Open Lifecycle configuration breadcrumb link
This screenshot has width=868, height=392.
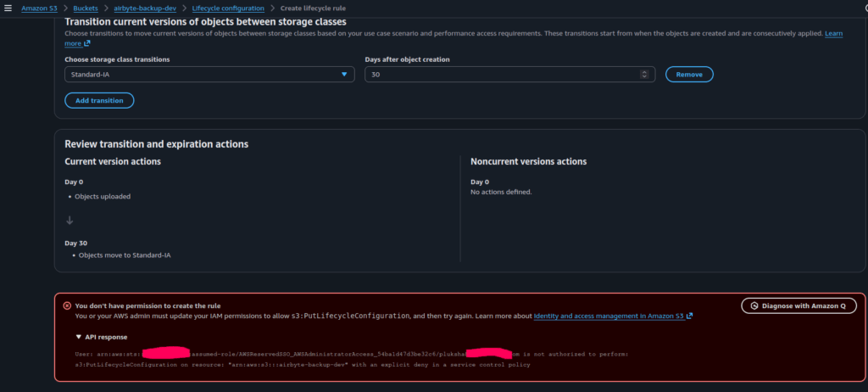pos(228,8)
